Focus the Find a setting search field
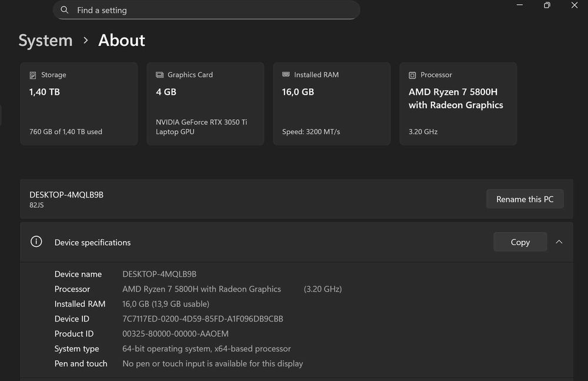588x381 pixels. 212,10
